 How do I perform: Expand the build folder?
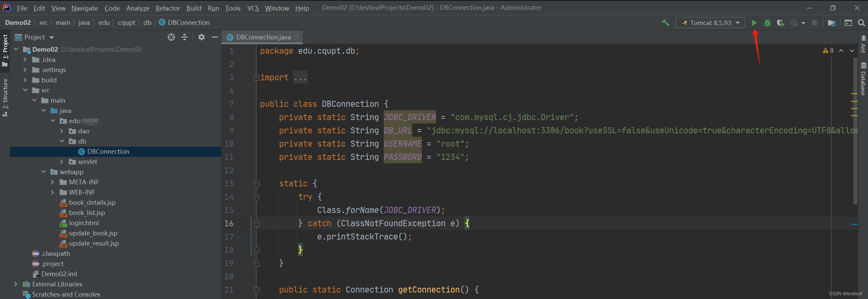25,80
